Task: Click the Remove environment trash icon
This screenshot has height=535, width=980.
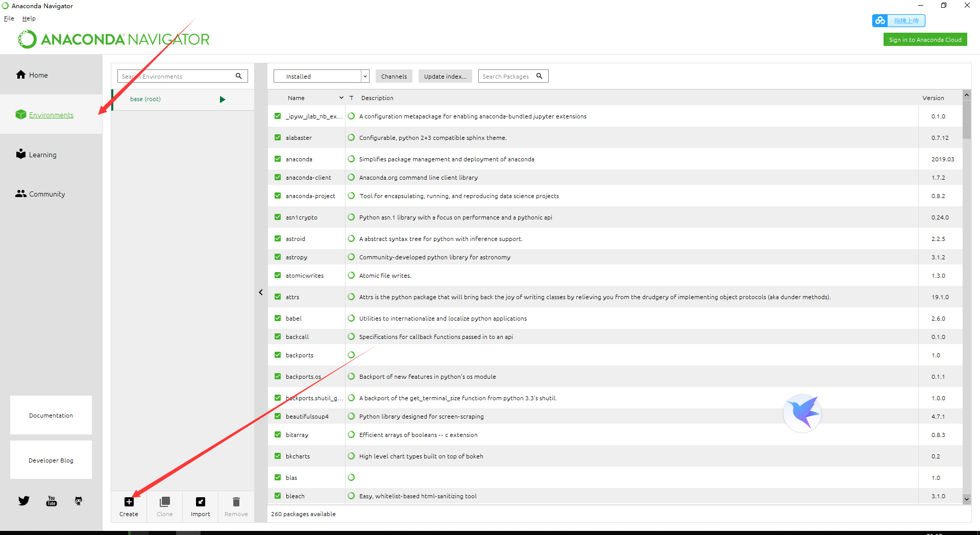Action: [236, 502]
